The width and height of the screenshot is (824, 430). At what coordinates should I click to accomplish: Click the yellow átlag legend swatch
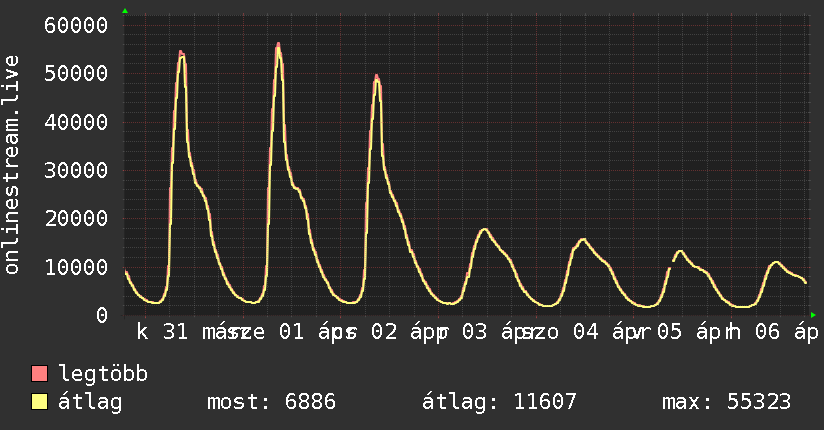pyautogui.click(x=39, y=402)
